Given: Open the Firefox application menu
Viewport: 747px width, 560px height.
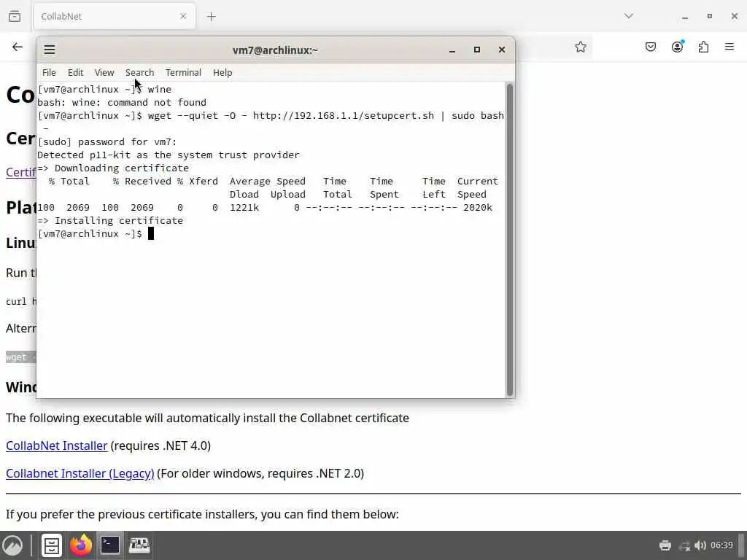Looking at the screenshot, I should pyautogui.click(x=729, y=47).
